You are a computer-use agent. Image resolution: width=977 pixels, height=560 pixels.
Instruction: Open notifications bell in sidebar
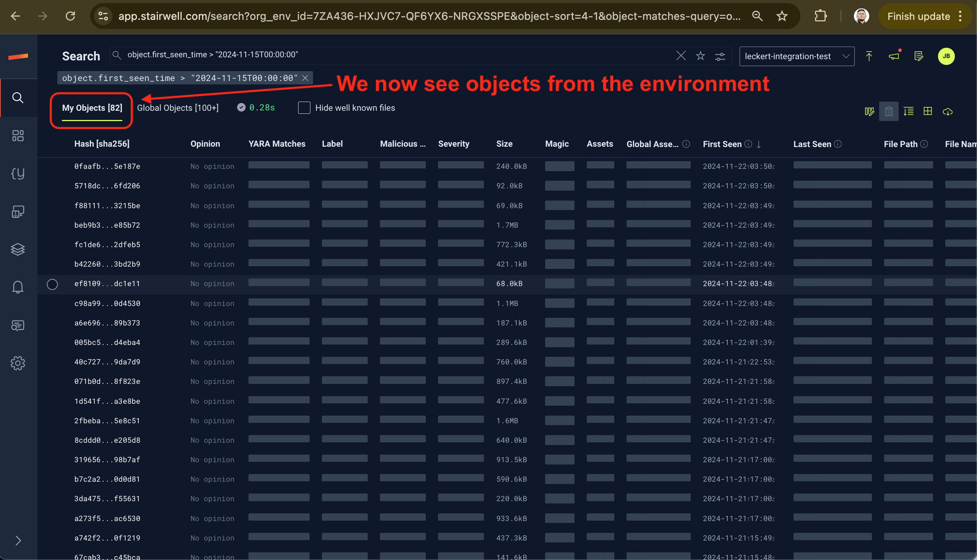click(18, 287)
